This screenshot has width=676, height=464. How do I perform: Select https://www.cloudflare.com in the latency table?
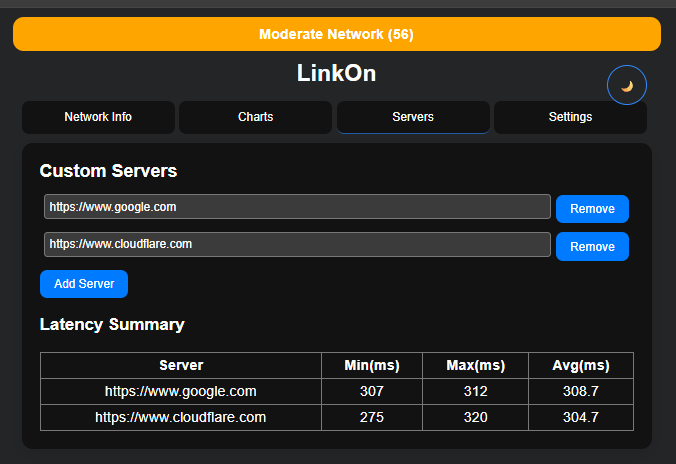181,417
